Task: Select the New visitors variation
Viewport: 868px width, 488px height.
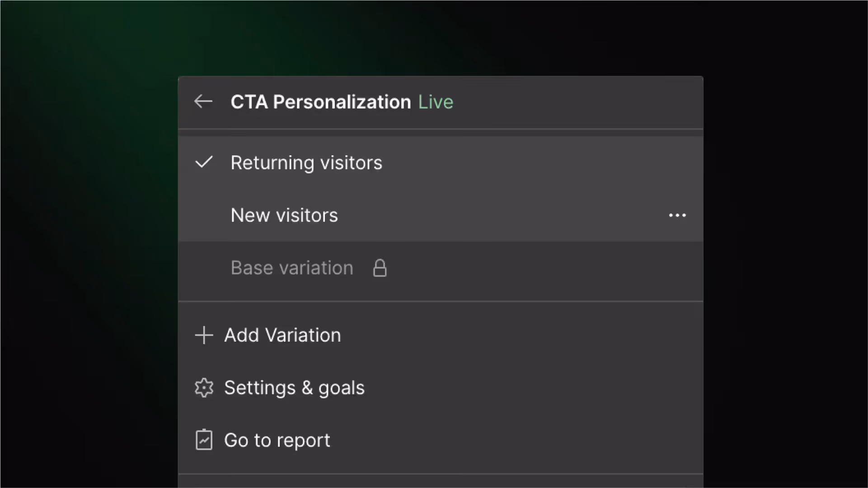Action: pos(284,215)
